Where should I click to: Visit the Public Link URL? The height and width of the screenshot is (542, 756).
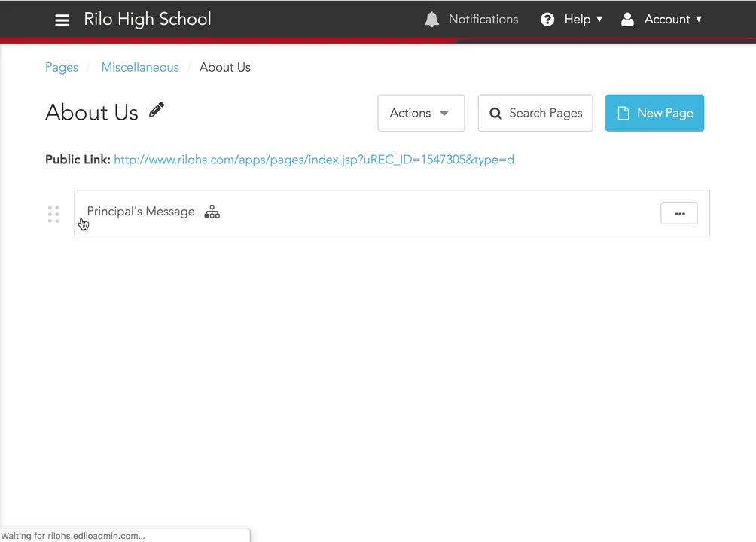click(x=314, y=160)
